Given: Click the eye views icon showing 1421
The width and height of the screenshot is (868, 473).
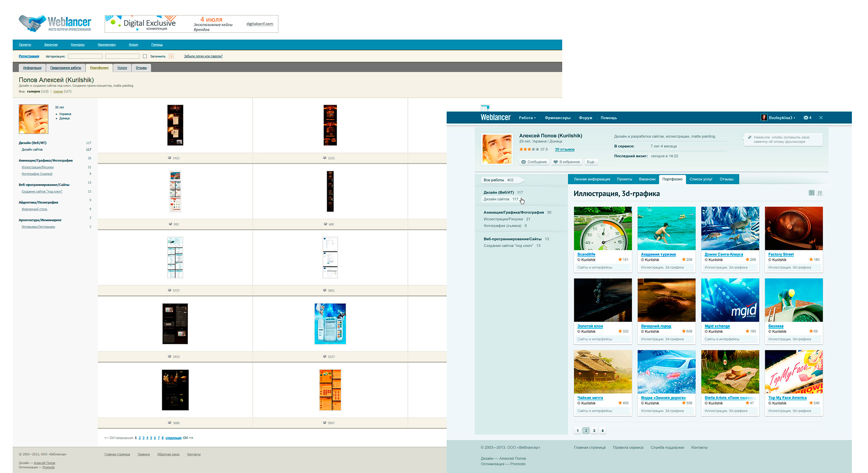Looking at the screenshot, I should (170, 158).
